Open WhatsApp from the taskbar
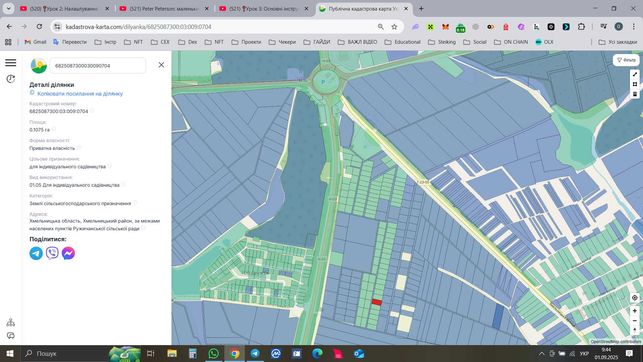This screenshot has height=362, width=643. pos(213,353)
